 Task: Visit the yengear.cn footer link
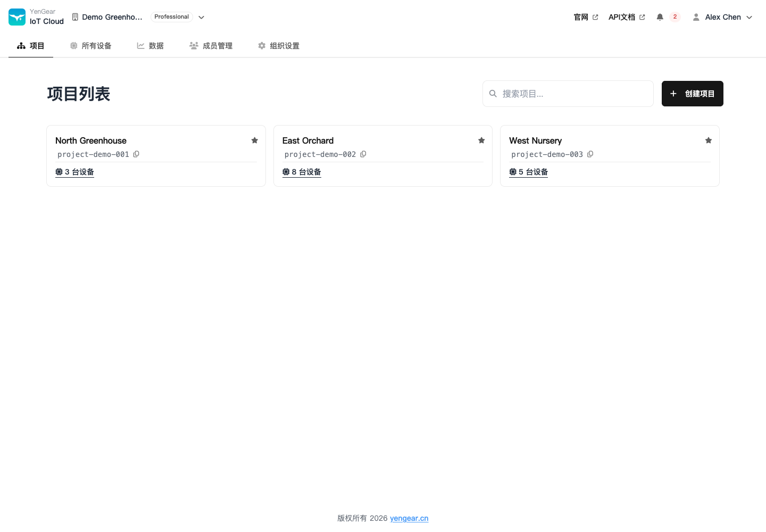(409, 518)
